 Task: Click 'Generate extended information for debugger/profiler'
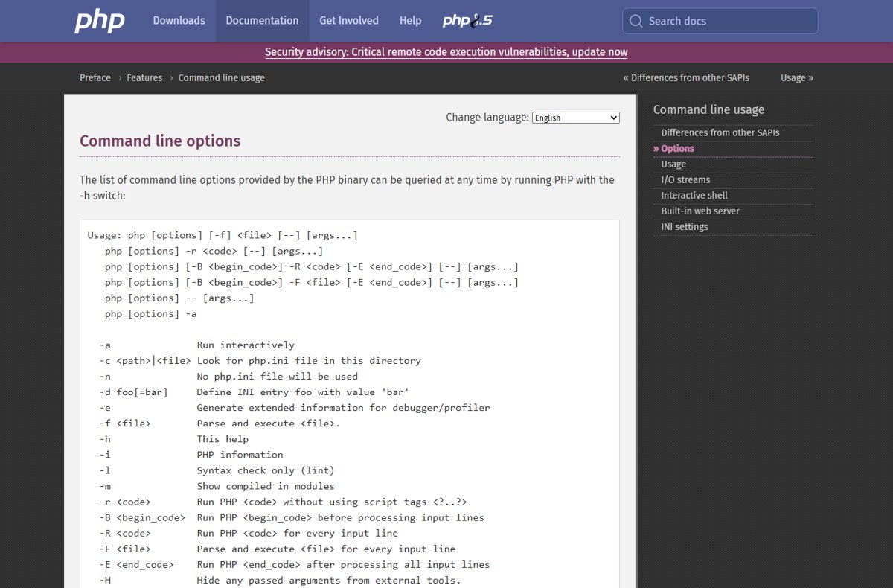click(343, 407)
